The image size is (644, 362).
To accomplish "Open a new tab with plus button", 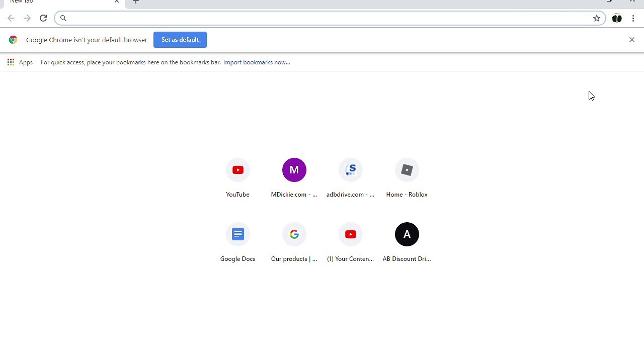I will [x=136, y=2].
